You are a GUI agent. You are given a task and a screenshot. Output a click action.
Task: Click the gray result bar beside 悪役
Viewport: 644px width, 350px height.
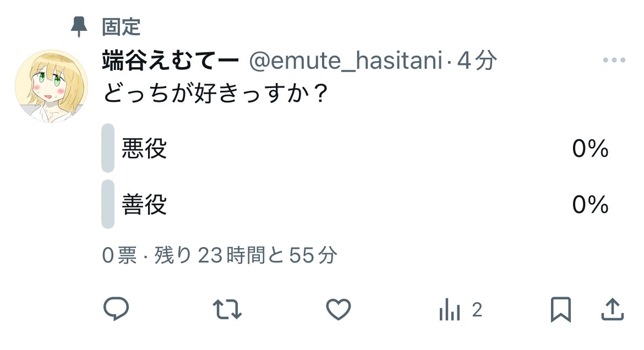coord(108,149)
